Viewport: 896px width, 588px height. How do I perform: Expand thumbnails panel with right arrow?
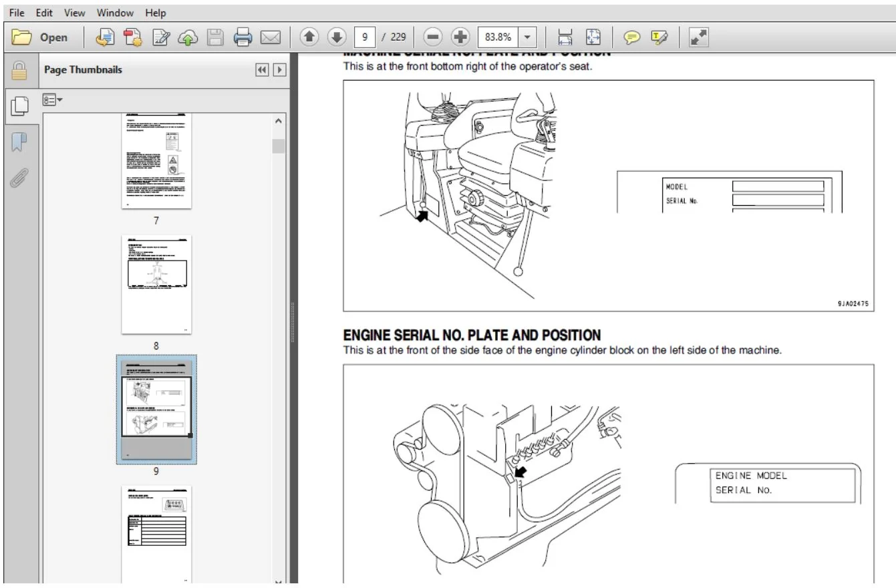pyautogui.click(x=279, y=70)
